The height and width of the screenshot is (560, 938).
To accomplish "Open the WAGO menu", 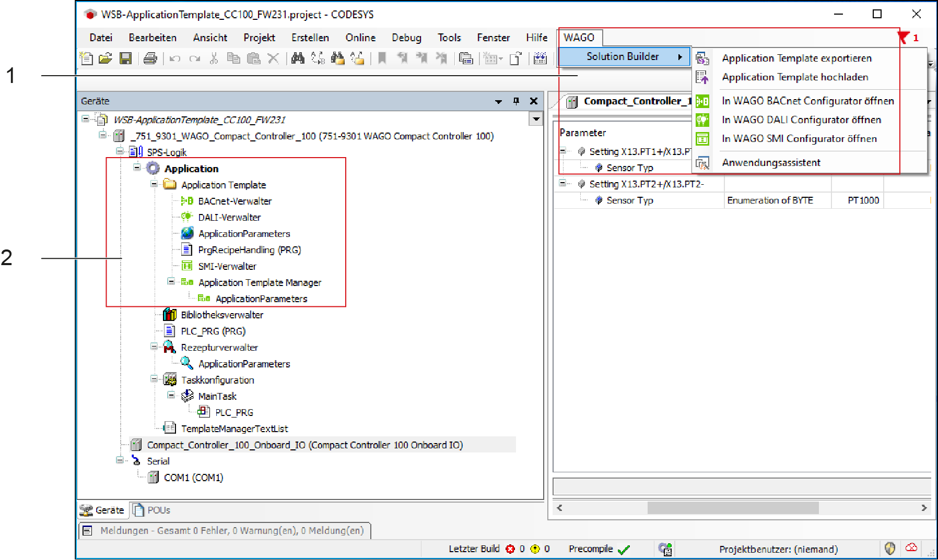I will tap(579, 38).
